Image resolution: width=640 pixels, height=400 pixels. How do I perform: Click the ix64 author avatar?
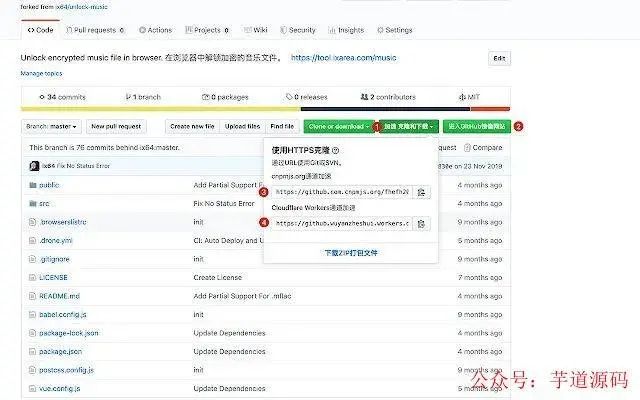[x=35, y=166]
